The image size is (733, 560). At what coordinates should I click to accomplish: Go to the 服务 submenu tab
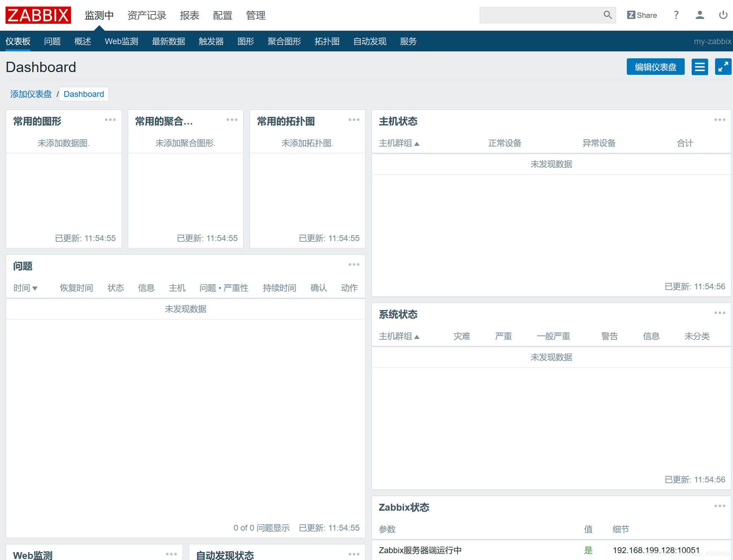(x=409, y=41)
